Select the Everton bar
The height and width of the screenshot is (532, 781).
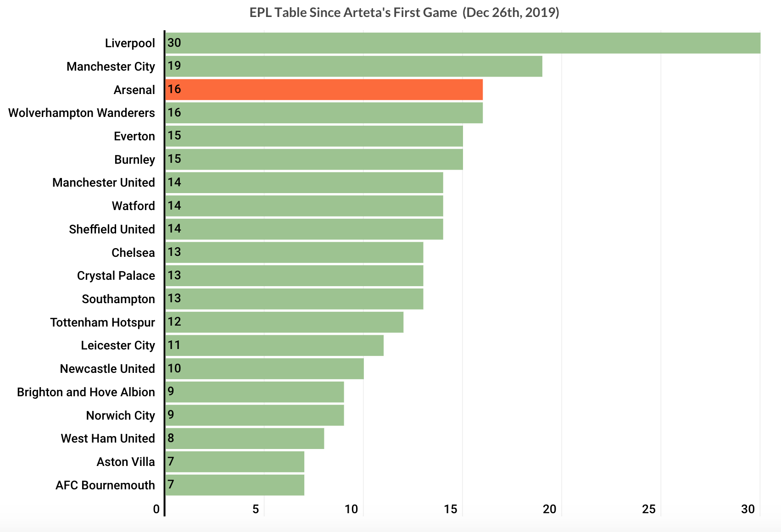314,136
